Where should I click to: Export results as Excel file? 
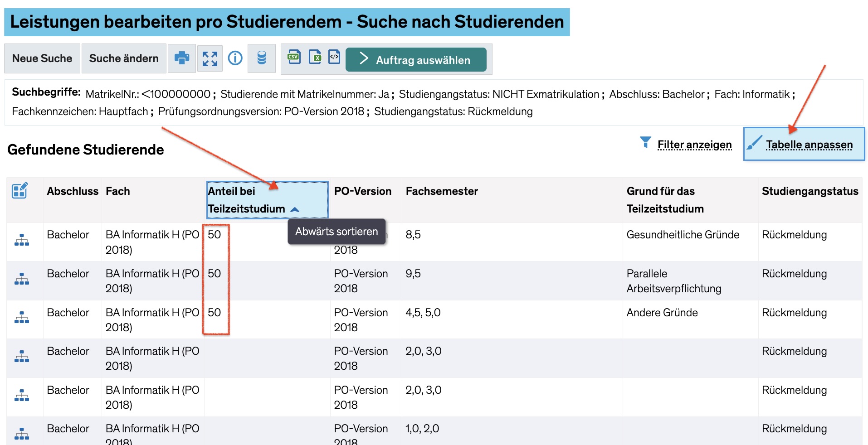click(x=315, y=57)
